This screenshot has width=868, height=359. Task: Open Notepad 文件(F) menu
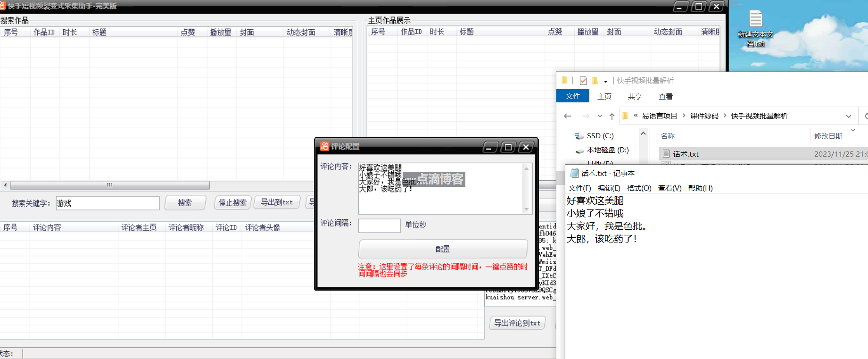click(580, 188)
